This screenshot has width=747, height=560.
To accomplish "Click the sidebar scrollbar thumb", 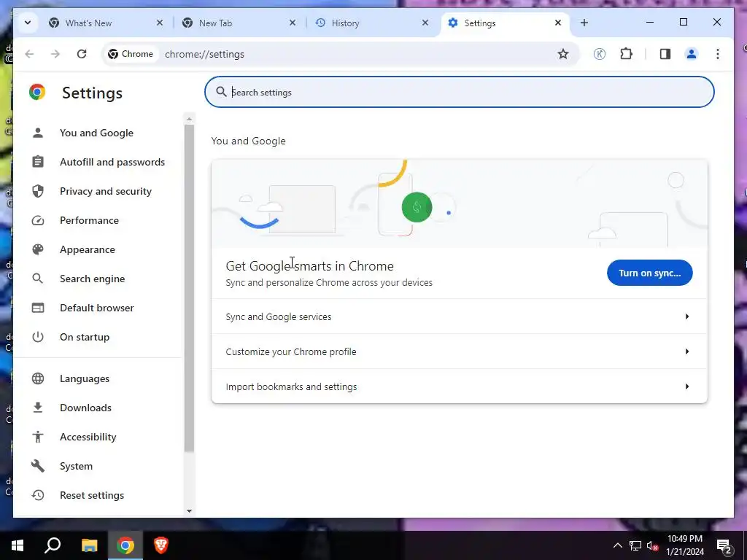I will [189, 288].
